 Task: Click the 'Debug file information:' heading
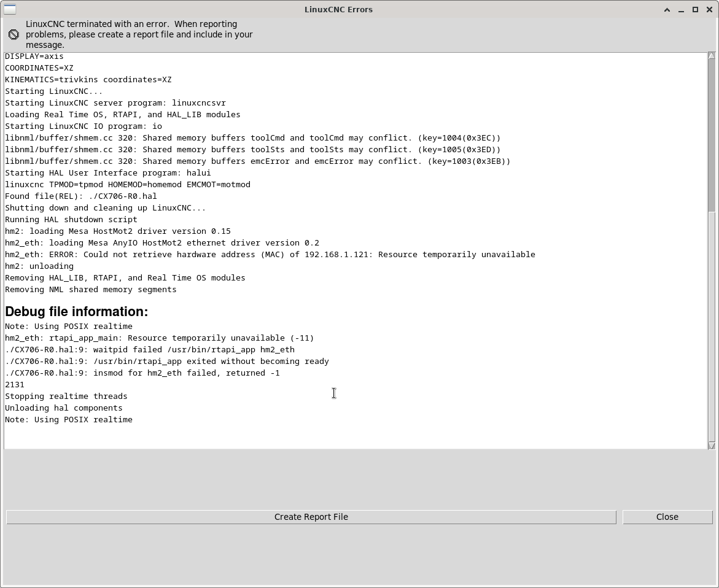coord(77,312)
